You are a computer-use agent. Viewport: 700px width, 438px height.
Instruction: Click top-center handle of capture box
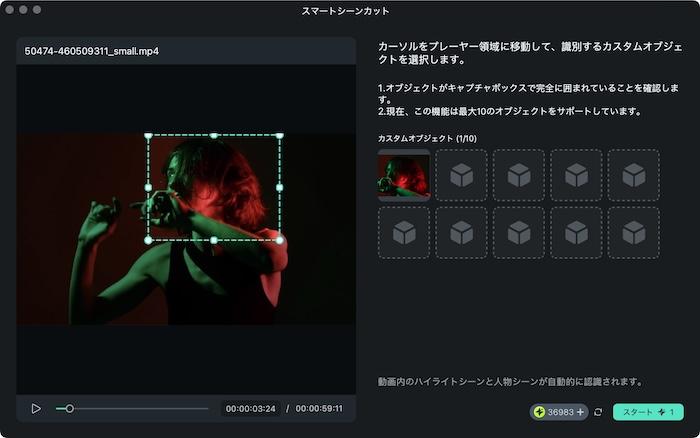[214, 135]
